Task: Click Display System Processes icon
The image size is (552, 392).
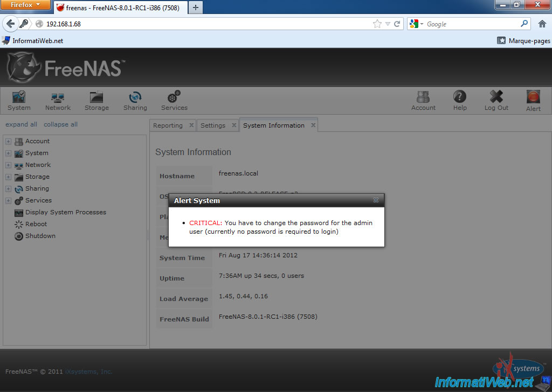Action: 19,213
